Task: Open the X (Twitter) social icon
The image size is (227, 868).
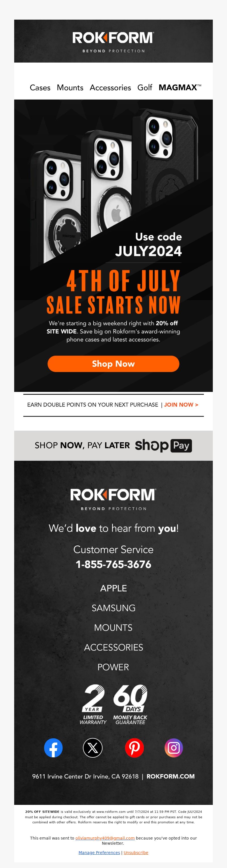Action: point(93,748)
